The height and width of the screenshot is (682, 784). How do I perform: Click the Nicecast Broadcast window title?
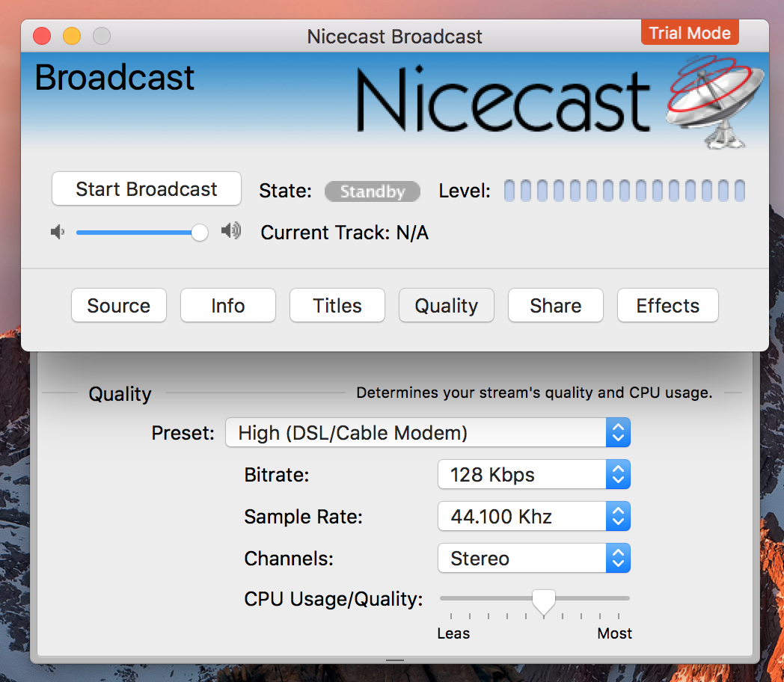[394, 37]
